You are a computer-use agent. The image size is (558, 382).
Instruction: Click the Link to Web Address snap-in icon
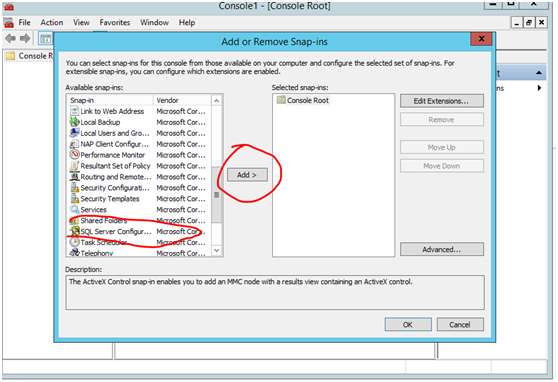click(74, 111)
